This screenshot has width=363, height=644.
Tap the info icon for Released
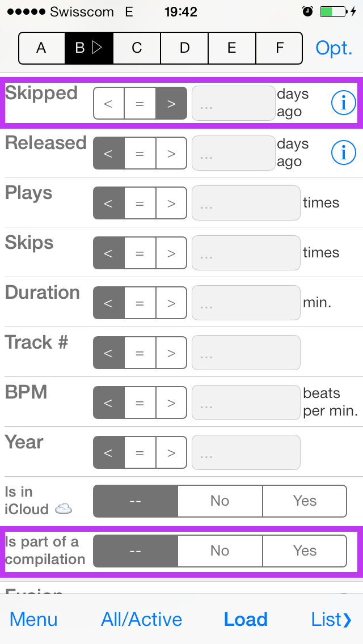click(x=343, y=153)
